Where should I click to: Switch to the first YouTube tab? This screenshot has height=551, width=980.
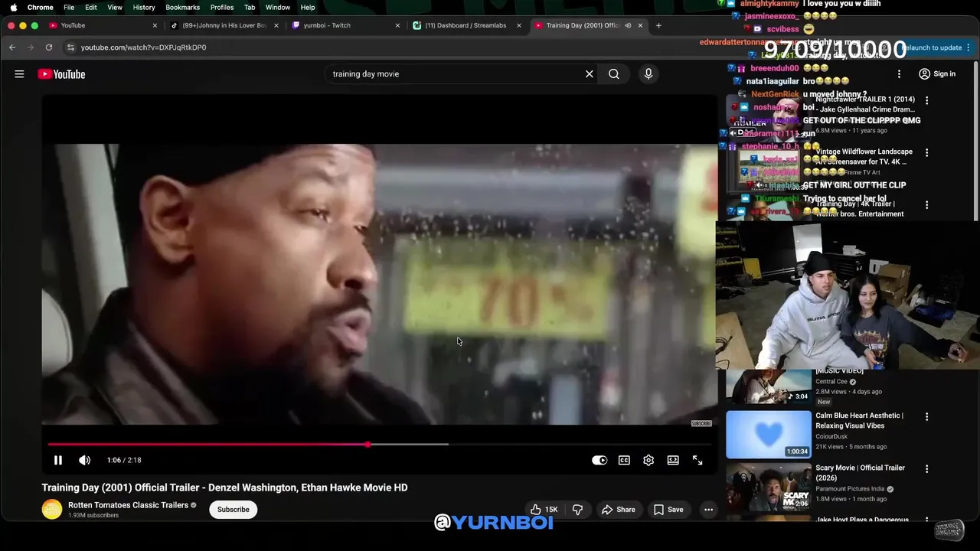tap(103, 25)
